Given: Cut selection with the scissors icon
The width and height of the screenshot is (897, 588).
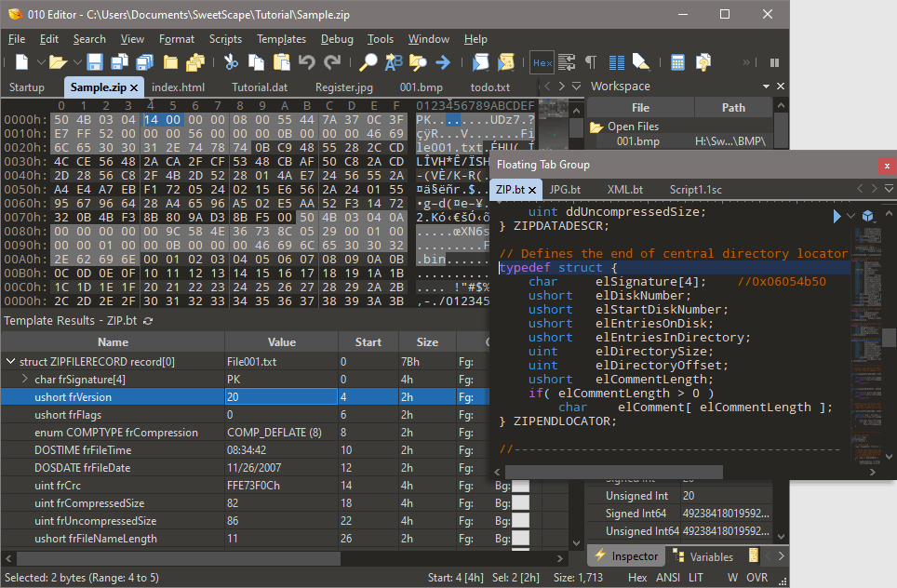Looking at the screenshot, I should click(x=231, y=61).
